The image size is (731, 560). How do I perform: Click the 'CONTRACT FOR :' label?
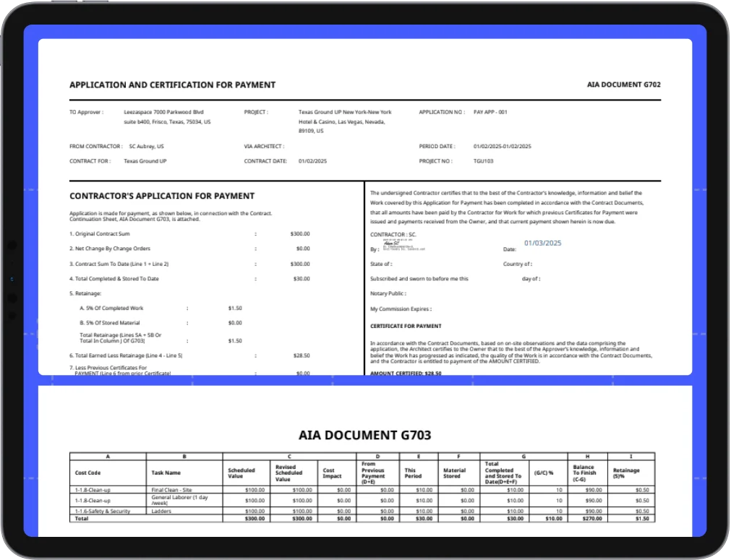tap(90, 161)
